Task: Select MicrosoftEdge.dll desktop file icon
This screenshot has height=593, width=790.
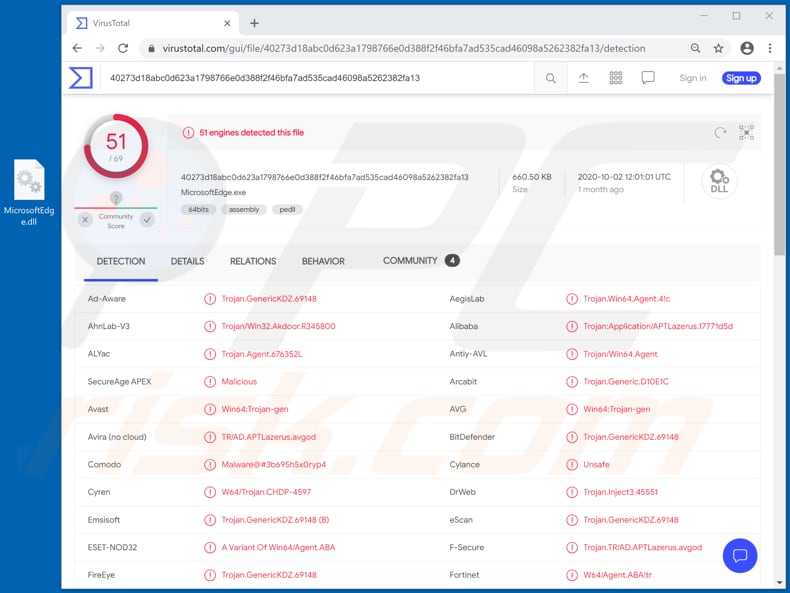Action: [29, 192]
